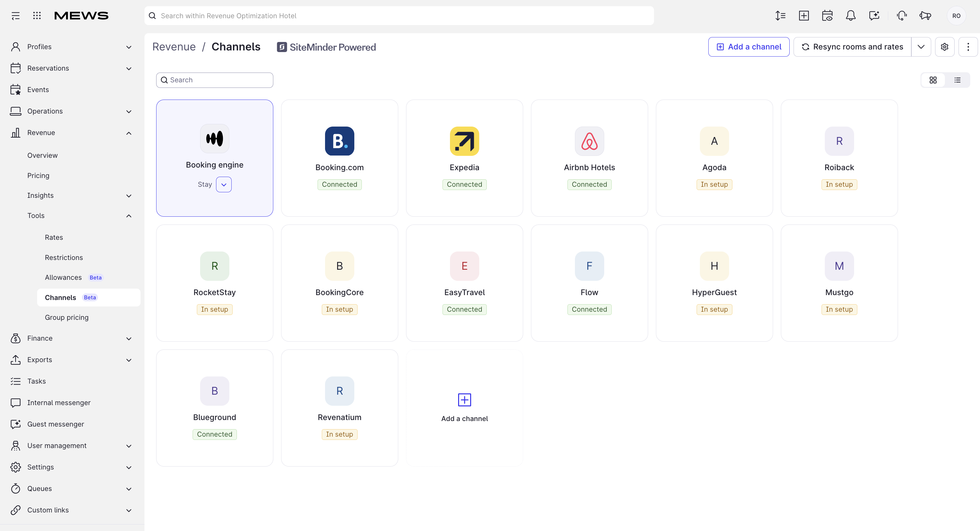The height and width of the screenshot is (531, 980).
Task: Click the Revenatium letter icon
Action: point(339,391)
